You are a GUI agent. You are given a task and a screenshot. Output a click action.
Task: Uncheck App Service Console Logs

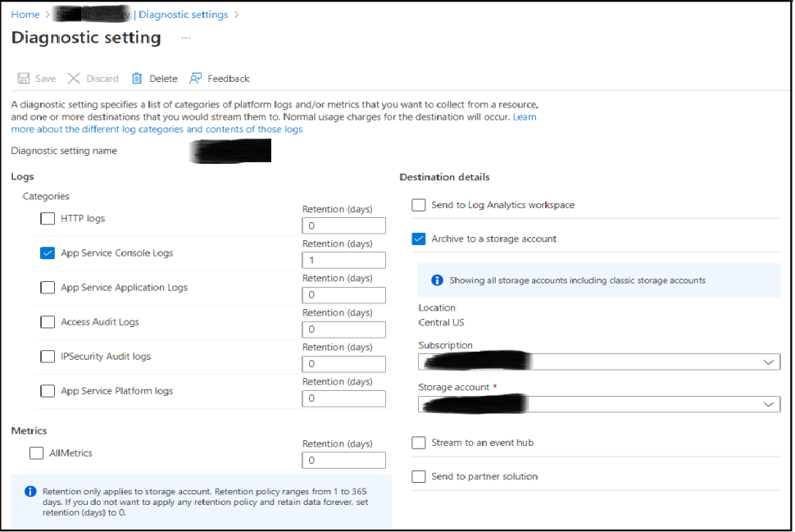[48, 253]
